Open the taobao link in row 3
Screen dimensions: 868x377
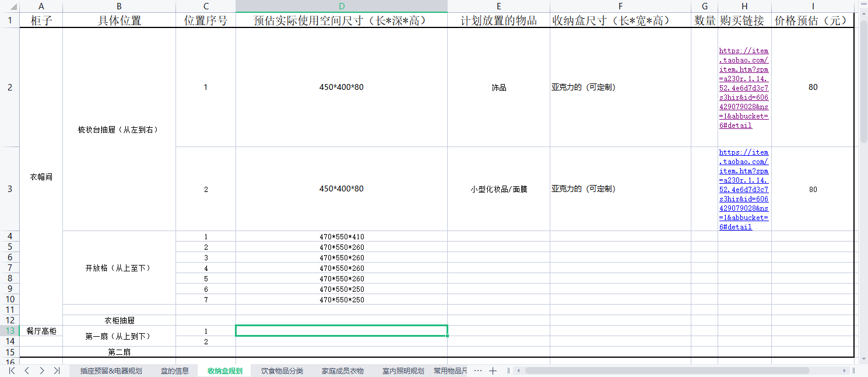tap(744, 189)
